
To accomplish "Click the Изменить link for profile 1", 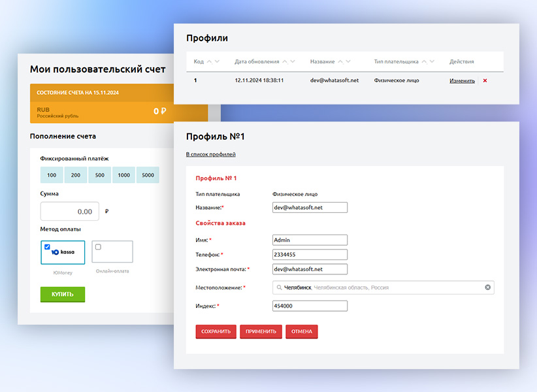I will [462, 81].
